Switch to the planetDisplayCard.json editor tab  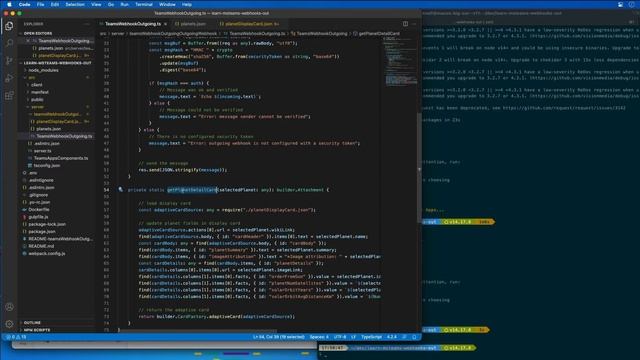(x=249, y=24)
